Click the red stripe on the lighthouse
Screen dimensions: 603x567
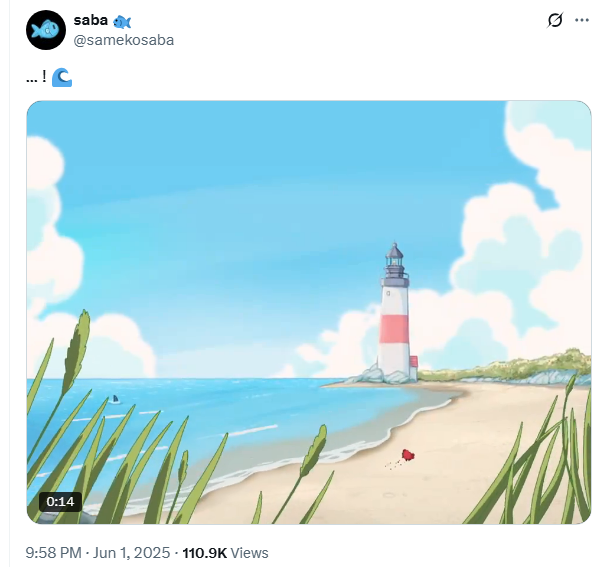click(x=394, y=329)
